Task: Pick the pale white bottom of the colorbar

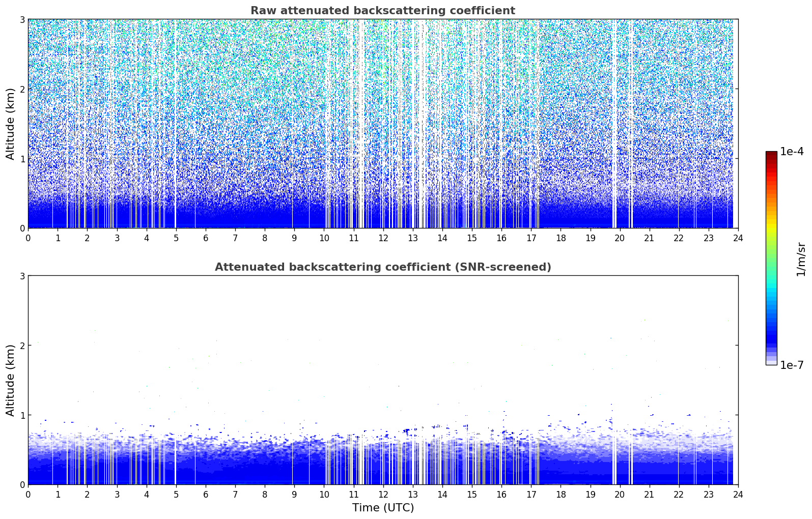Action: pos(771,362)
